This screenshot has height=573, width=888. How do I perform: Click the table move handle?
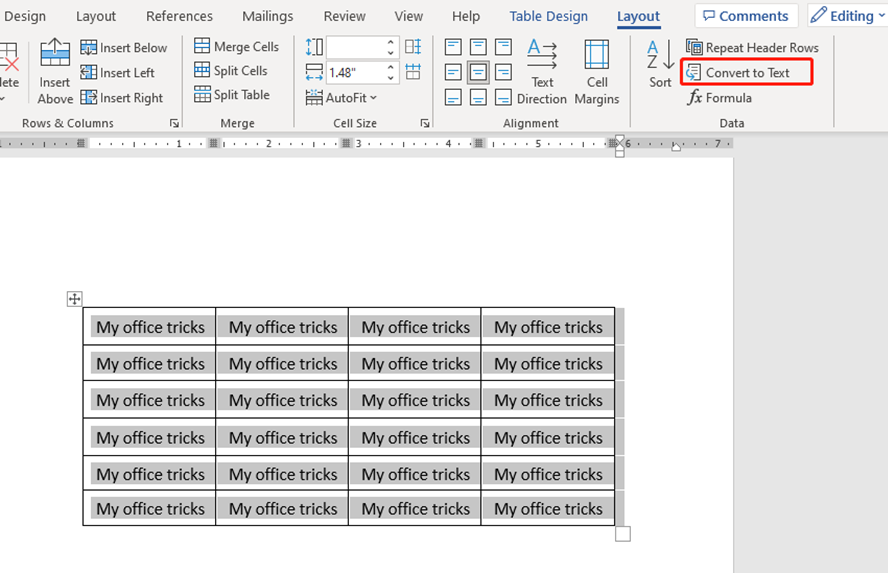[x=74, y=299]
